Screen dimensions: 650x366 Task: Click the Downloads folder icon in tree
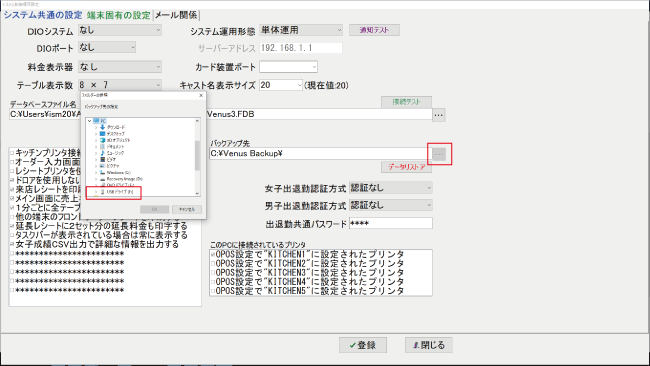(102, 127)
